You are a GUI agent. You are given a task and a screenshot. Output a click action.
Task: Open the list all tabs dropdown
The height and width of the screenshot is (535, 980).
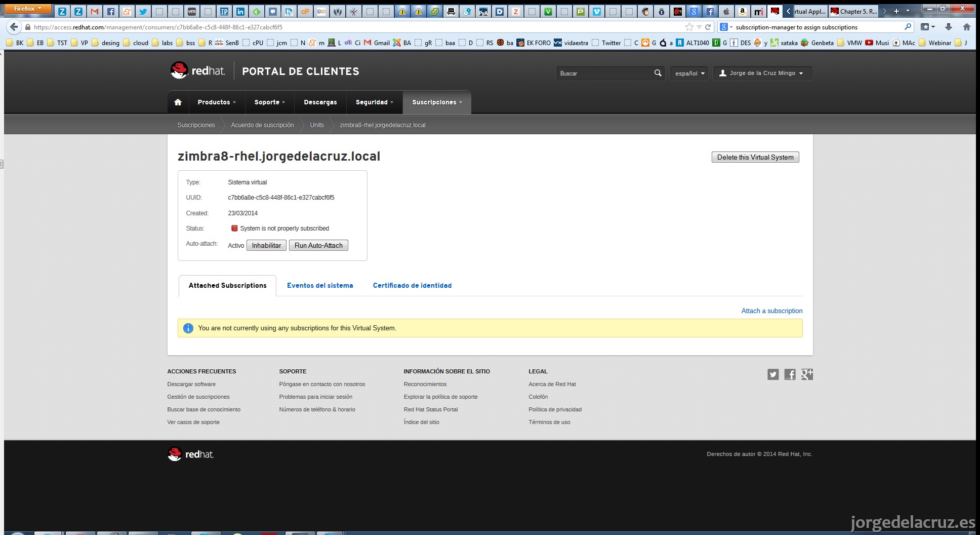908,11
